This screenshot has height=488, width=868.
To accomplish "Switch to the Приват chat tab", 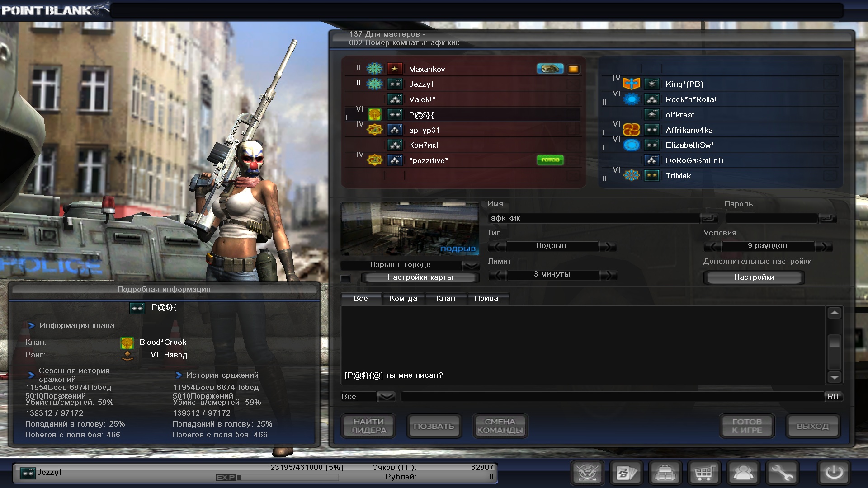I will [488, 298].
